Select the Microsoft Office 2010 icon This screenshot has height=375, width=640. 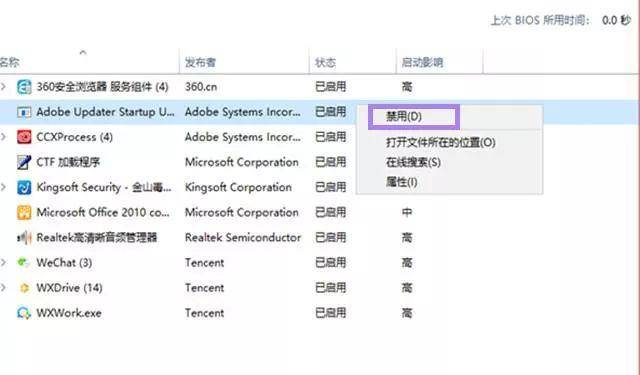[x=24, y=212]
